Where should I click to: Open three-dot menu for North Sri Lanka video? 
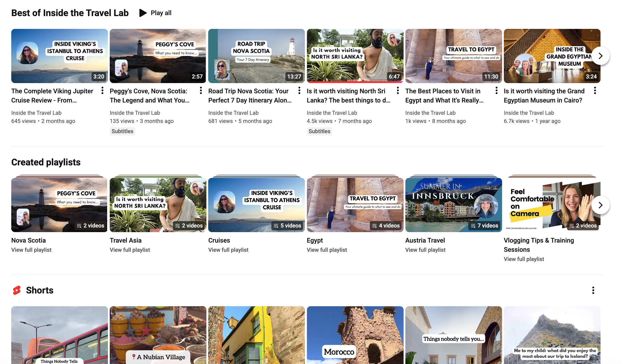(x=398, y=90)
